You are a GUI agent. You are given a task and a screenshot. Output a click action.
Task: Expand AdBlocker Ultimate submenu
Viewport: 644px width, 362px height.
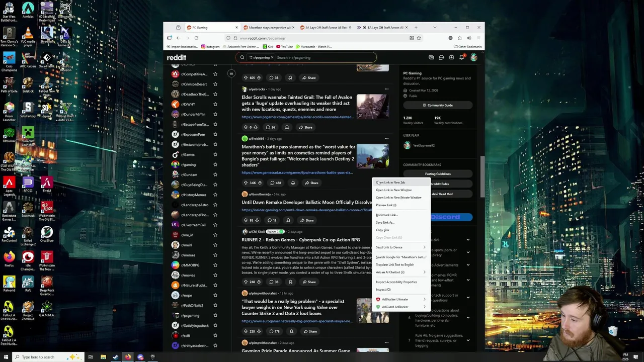pos(401,299)
